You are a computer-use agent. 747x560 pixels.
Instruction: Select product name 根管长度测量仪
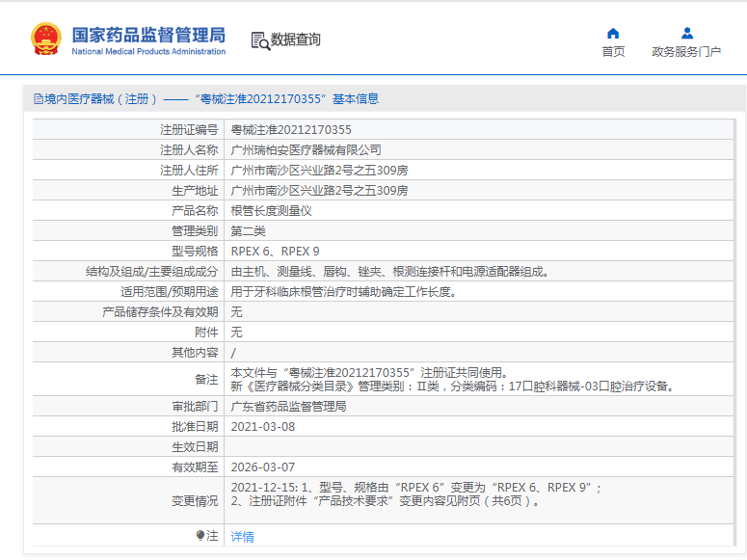click(x=271, y=211)
